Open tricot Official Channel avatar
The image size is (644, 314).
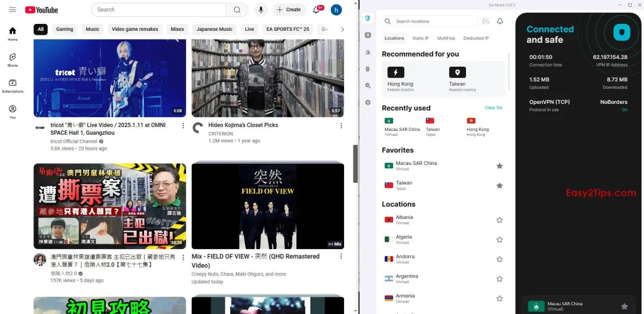[40, 127]
